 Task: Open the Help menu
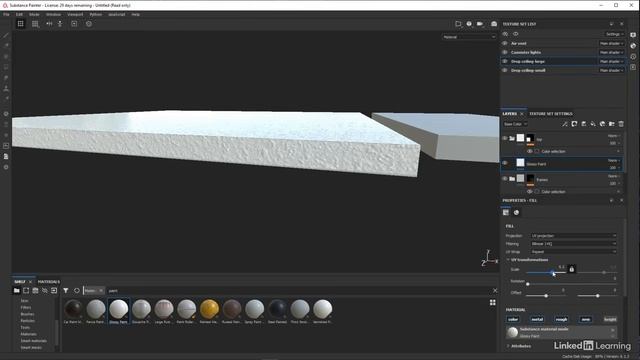(136, 14)
